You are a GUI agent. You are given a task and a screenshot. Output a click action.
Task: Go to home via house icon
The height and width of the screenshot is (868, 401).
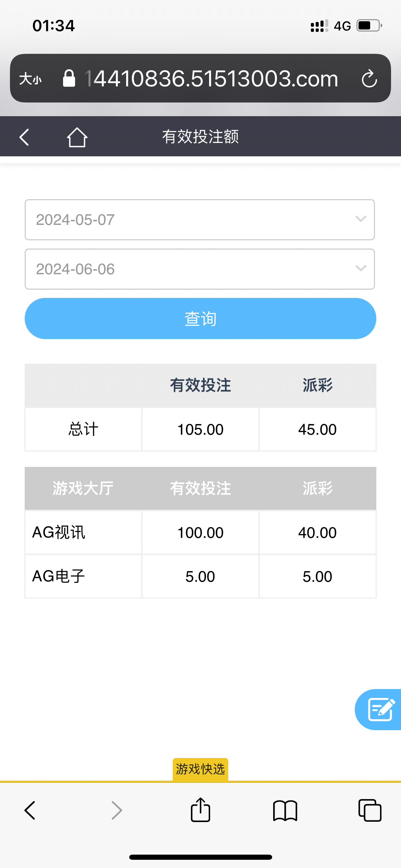tap(77, 137)
